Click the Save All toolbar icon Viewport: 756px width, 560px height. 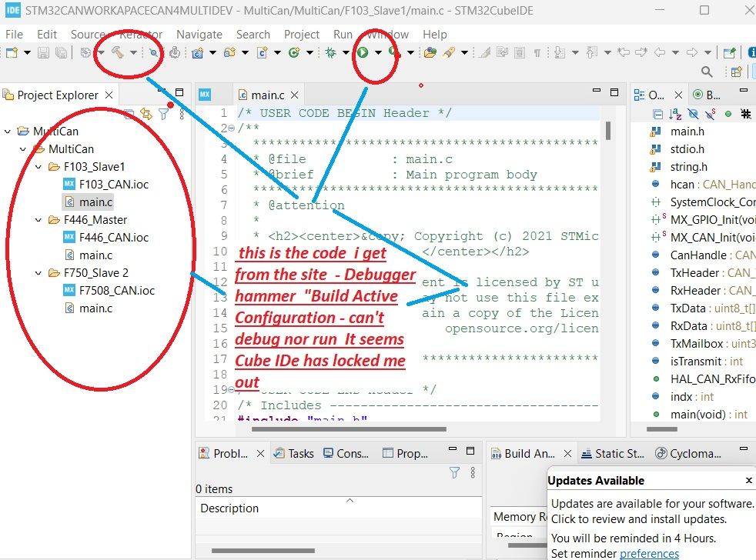[x=61, y=52]
